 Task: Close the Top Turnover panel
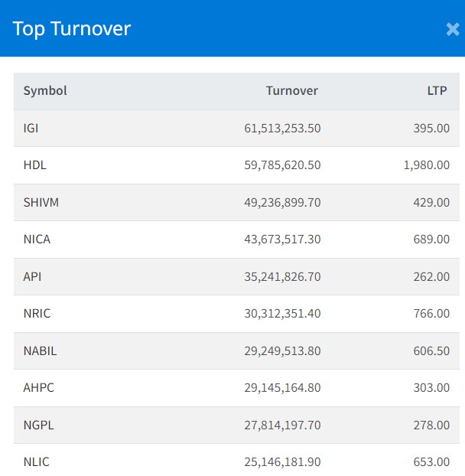tap(452, 30)
